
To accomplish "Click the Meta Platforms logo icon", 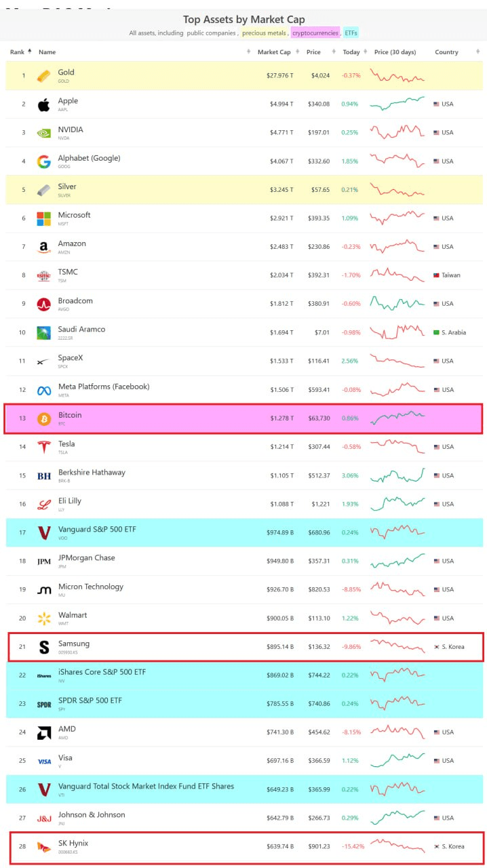I will [x=44, y=390].
